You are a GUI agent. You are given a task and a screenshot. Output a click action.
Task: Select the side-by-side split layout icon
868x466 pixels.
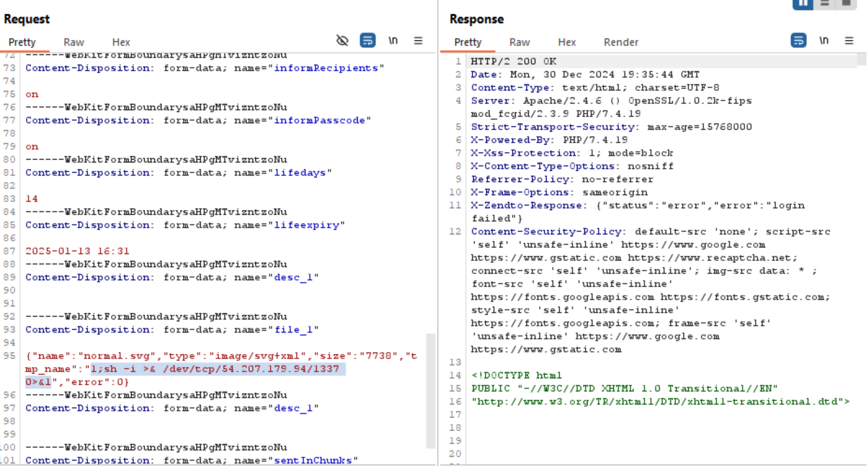click(x=803, y=3)
